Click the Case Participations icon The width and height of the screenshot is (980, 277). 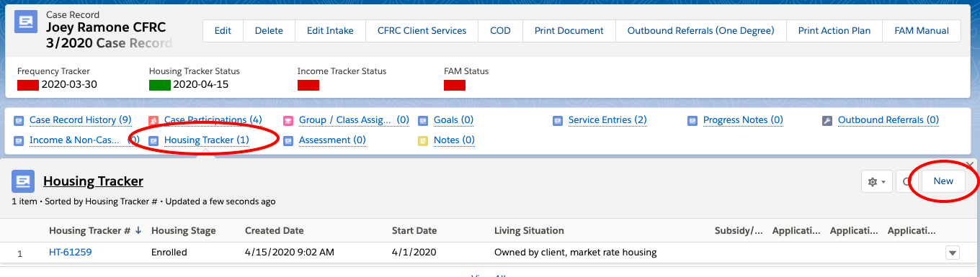[x=153, y=121]
